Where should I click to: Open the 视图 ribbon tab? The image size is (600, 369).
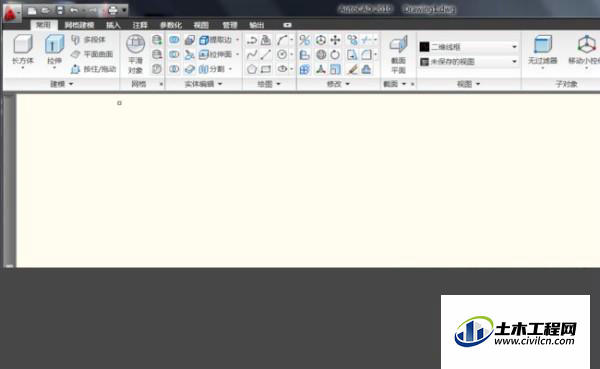201,25
